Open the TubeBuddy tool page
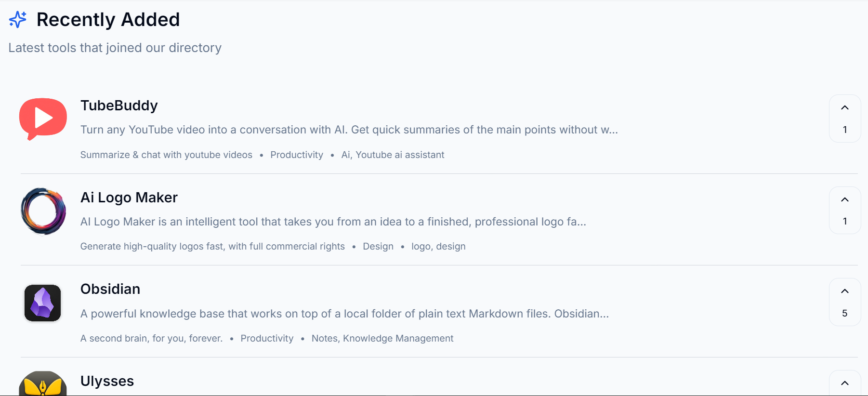 (x=119, y=106)
